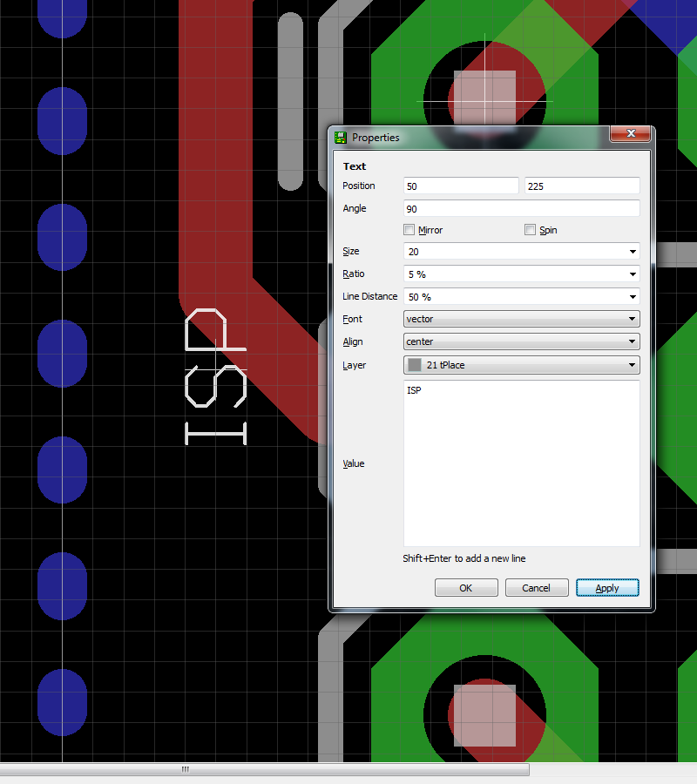Confirm with the OK button
Viewport: 697px width, 784px height.
[466, 588]
